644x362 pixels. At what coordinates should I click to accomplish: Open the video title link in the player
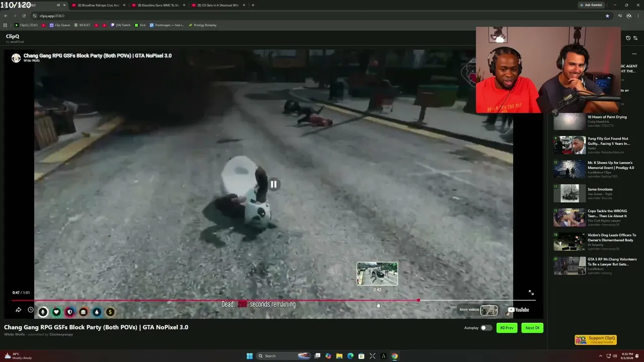(x=98, y=56)
